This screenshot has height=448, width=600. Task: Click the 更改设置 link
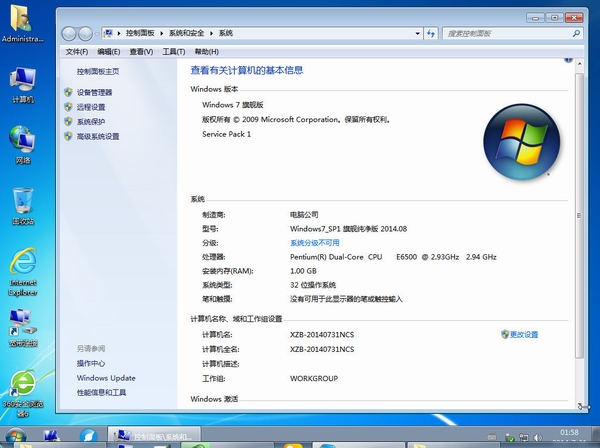tap(523, 335)
